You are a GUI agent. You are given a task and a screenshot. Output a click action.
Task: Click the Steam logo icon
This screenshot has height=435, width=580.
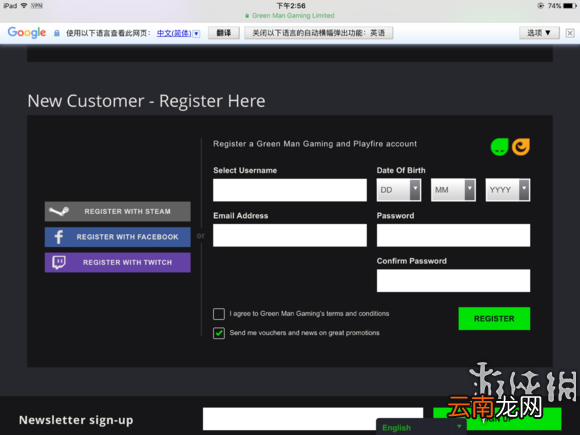tap(59, 211)
